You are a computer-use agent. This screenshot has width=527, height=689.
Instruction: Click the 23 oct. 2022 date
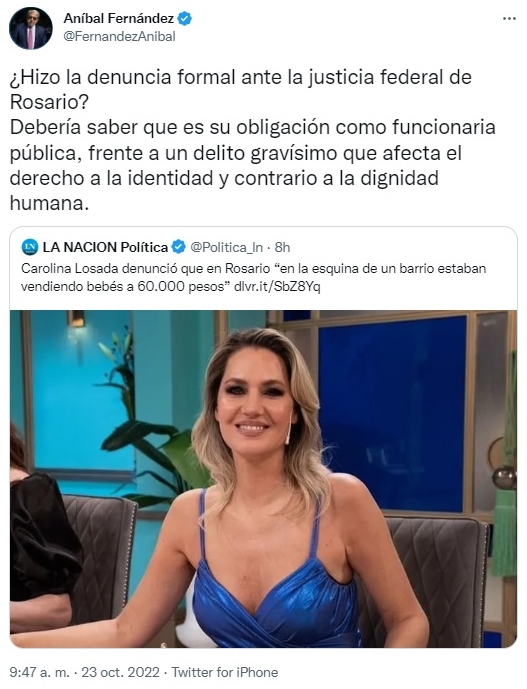[x=120, y=672]
